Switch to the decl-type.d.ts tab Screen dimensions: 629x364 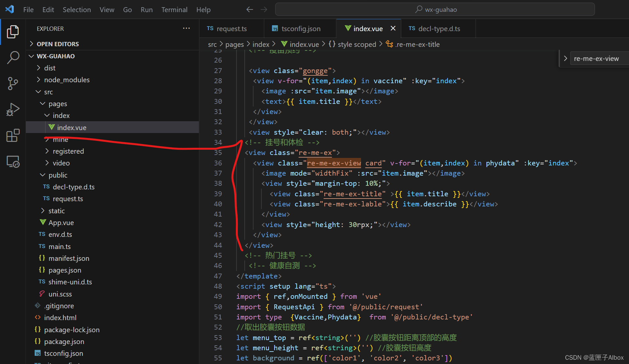pos(439,29)
